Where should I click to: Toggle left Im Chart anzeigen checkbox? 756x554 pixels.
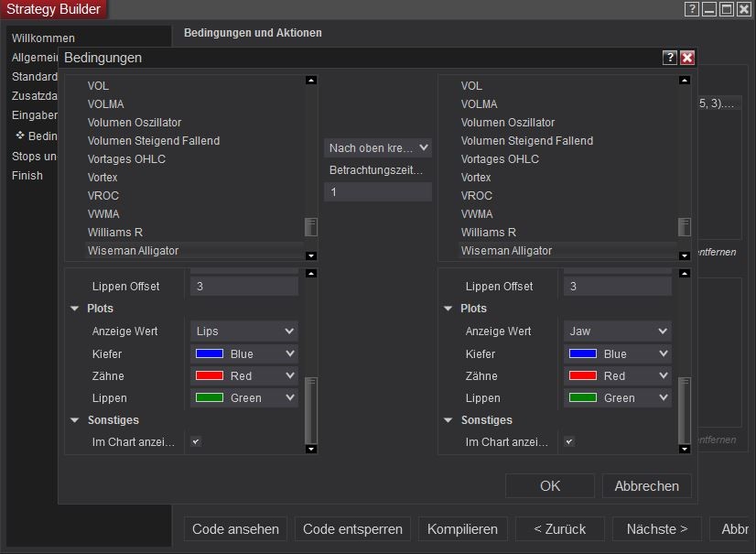point(196,441)
